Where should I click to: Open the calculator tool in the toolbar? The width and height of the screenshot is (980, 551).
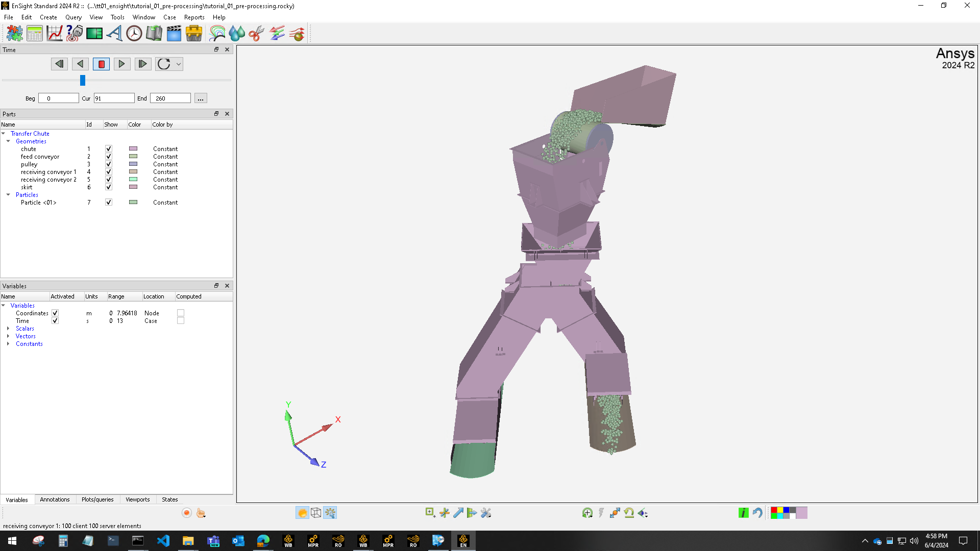pyautogui.click(x=35, y=33)
